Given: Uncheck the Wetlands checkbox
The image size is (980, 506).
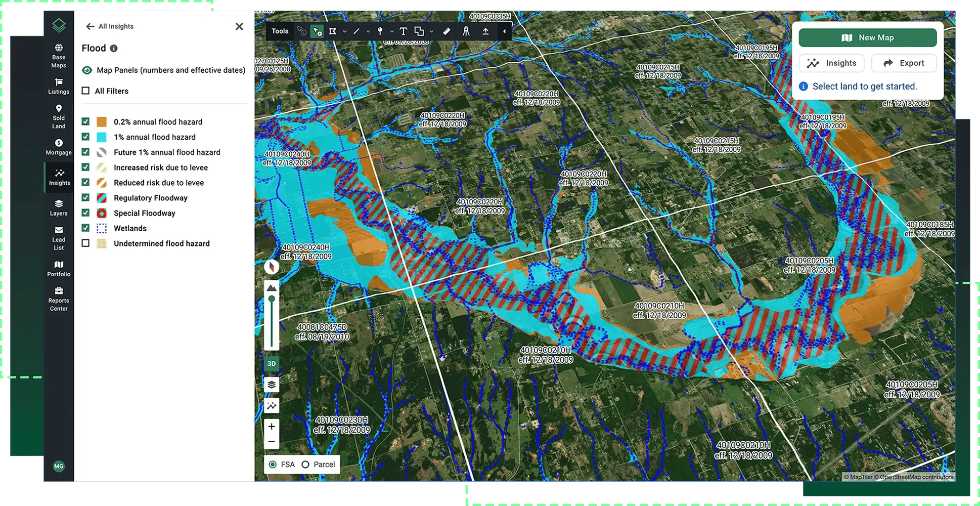Looking at the screenshot, I should [85, 228].
